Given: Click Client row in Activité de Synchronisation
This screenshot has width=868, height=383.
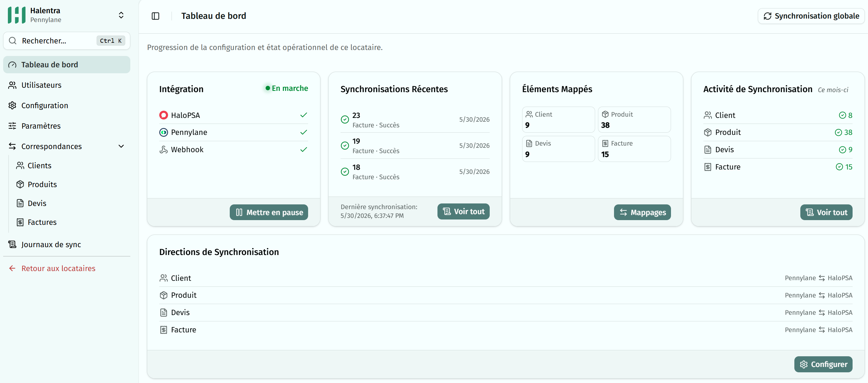Looking at the screenshot, I should coord(778,115).
